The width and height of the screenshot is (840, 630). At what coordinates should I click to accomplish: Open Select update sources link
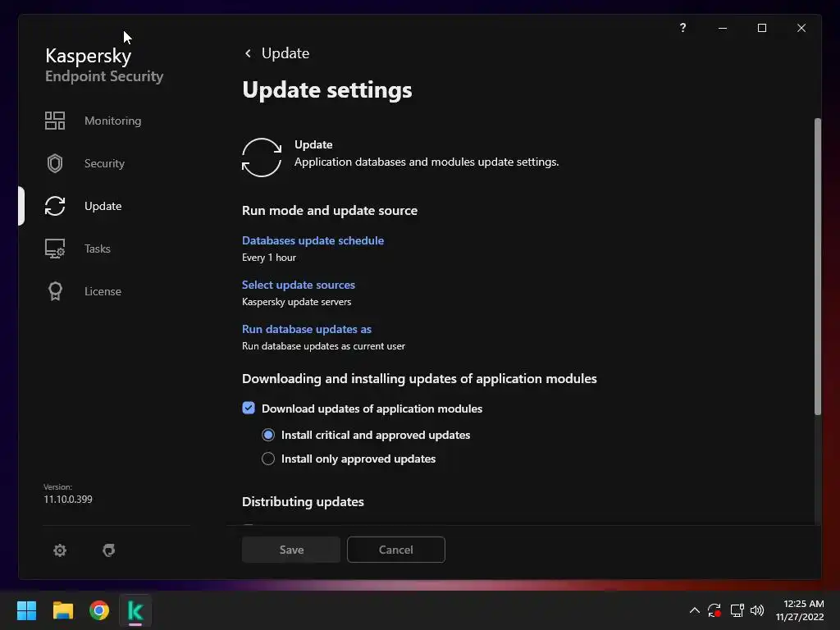(x=299, y=285)
